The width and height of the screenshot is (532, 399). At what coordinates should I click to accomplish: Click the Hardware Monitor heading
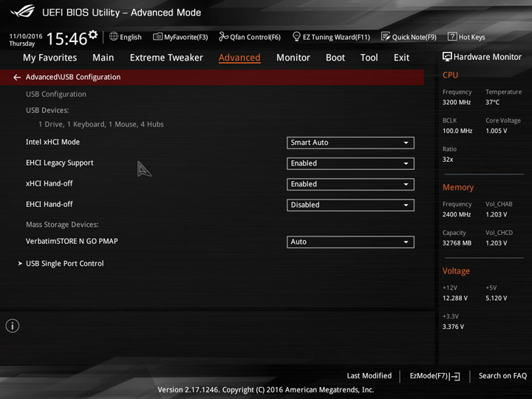click(x=488, y=57)
